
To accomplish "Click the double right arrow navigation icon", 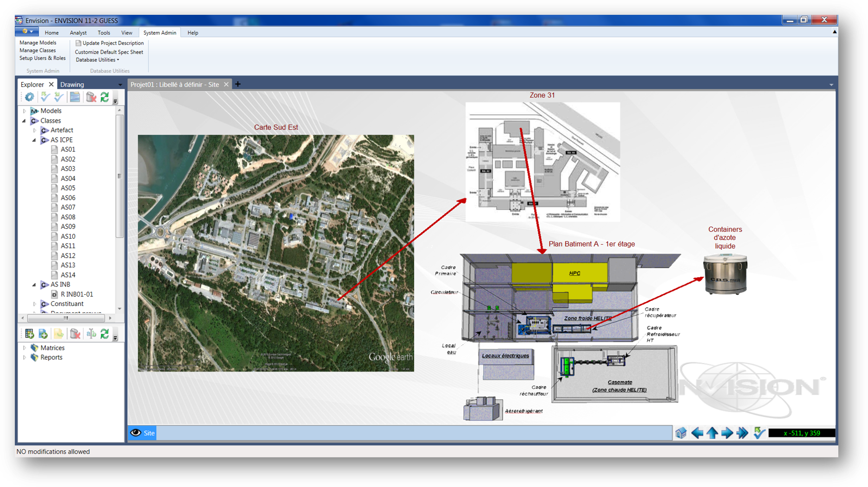I will pyautogui.click(x=742, y=433).
